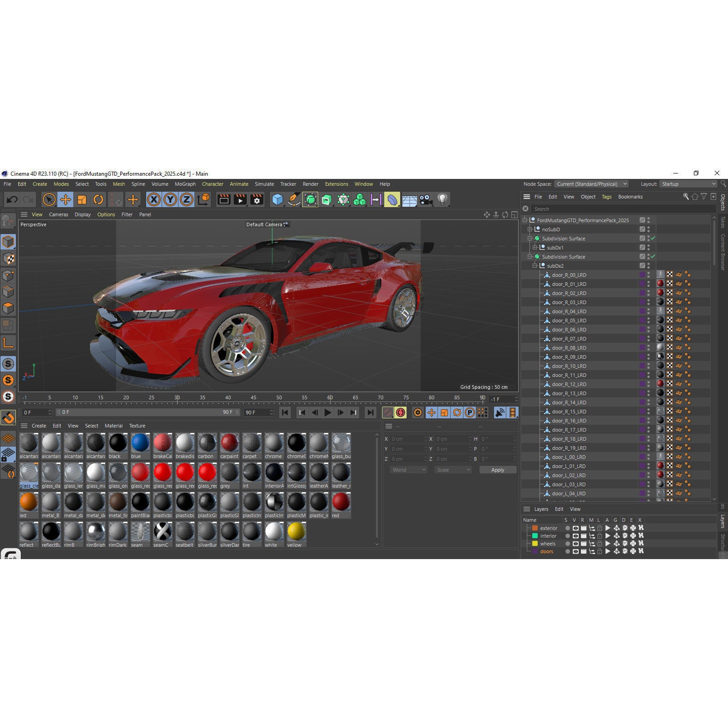Collapse second Subdivision Surface node
728x728 pixels.
pos(530,256)
